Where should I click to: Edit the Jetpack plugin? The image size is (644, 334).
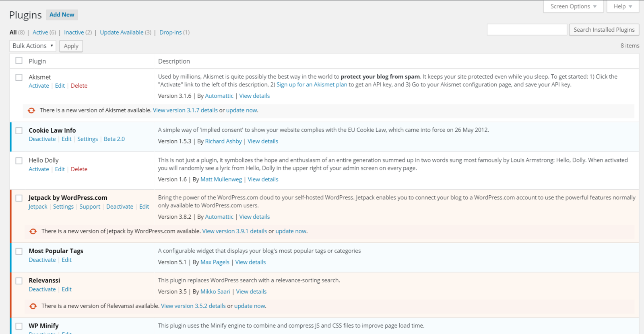tap(144, 207)
